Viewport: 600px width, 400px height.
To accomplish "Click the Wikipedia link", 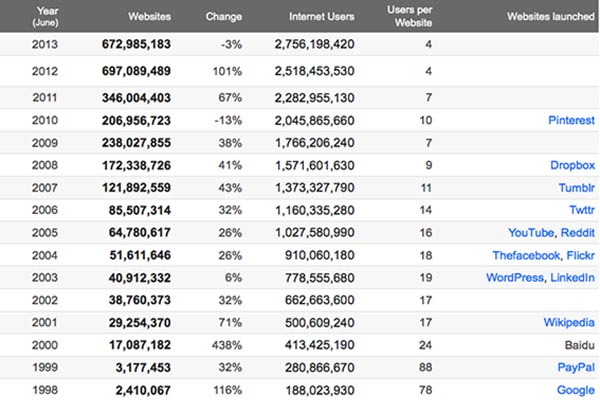I will pos(569,322).
